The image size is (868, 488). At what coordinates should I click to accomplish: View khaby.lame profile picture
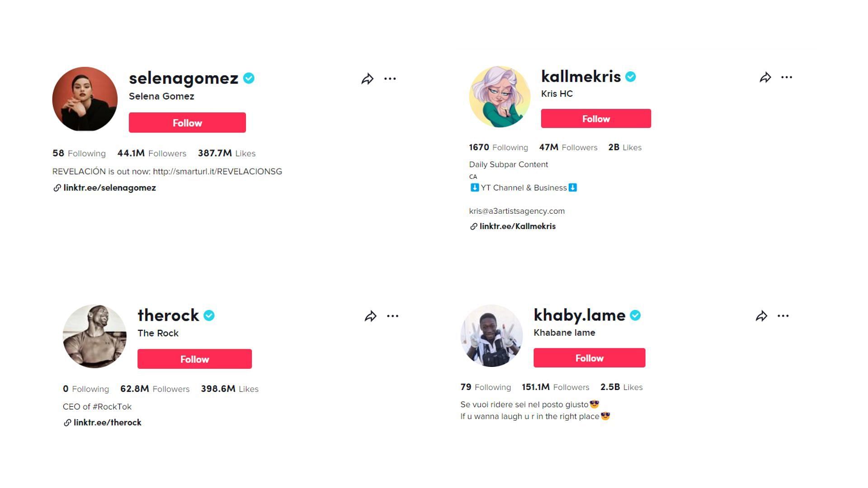[x=491, y=335]
